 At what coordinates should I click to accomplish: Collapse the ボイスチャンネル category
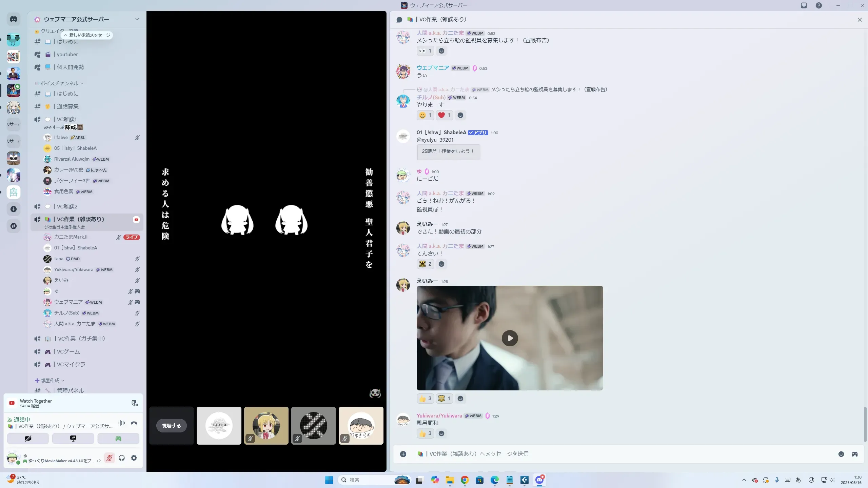click(x=59, y=83)
